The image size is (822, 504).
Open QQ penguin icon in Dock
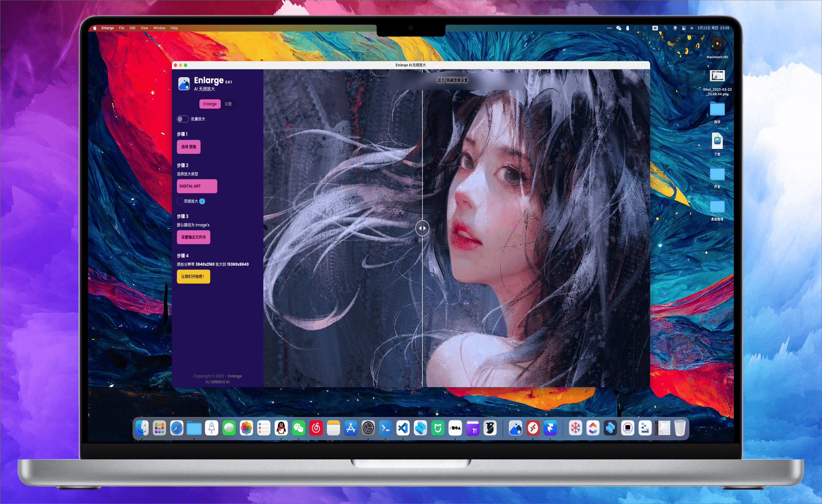281,428
